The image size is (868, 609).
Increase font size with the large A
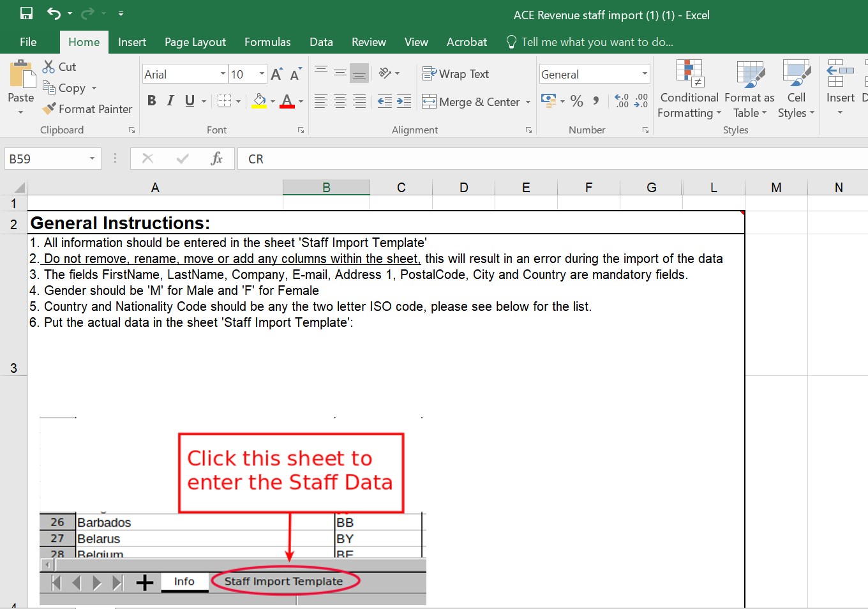click(276, 74)
